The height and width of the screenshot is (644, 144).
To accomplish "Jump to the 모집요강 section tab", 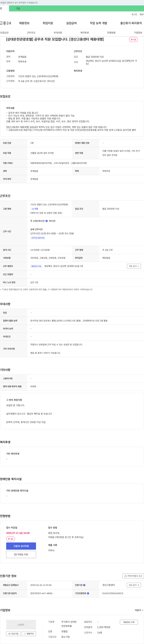I will [4, 33].
